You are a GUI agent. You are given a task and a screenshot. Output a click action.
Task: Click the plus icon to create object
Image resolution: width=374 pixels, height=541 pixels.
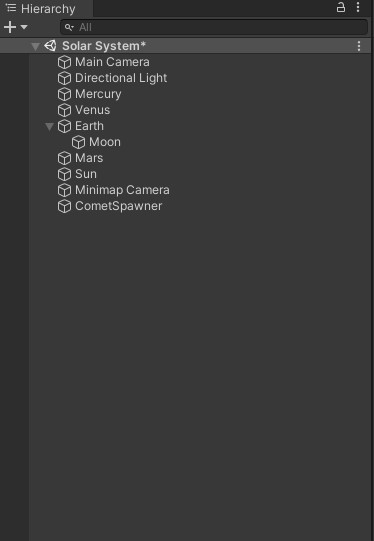point(10,27)
